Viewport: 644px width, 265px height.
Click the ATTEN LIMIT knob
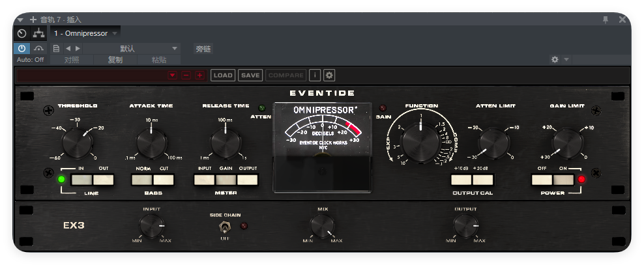tap(493, 143)
